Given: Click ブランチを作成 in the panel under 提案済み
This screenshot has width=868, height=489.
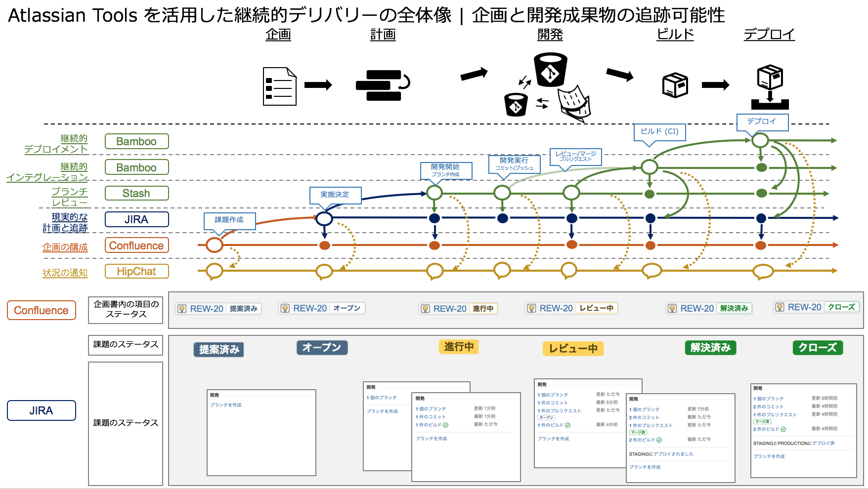Looking at the screenshot, I should [x=226, y=405].
